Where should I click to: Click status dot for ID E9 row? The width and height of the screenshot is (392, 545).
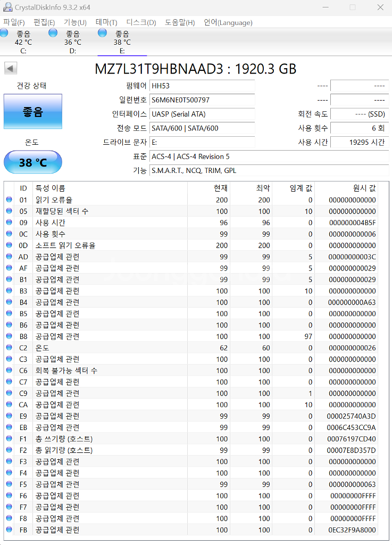[x=9, y=416]
